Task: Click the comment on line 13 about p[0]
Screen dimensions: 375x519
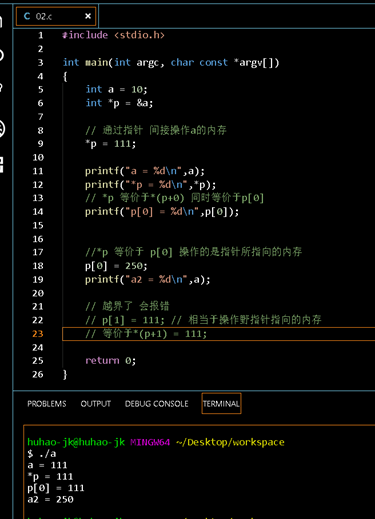Action: point(175,198)
